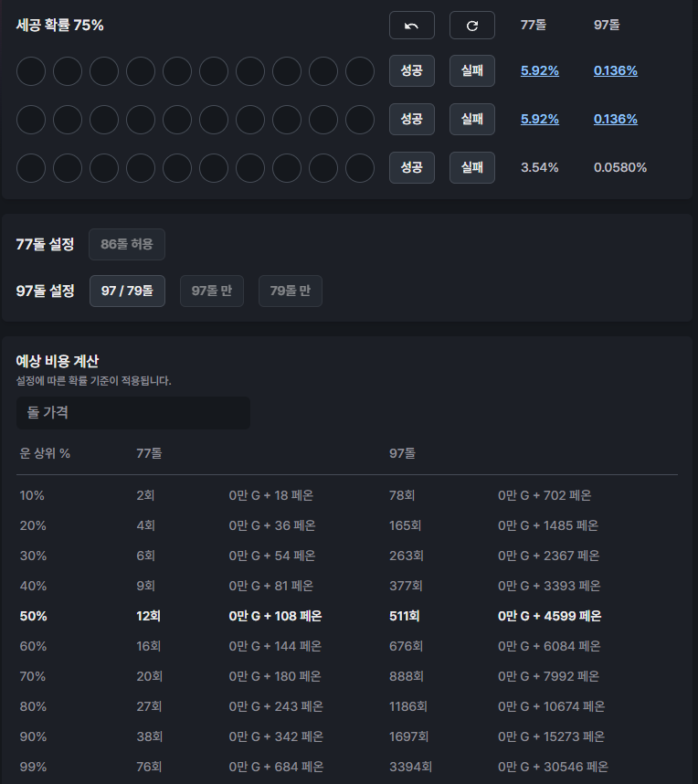Screen dimensions: 698x784
Task: Click the 888회 cell
Action: [x=407, y=676]
